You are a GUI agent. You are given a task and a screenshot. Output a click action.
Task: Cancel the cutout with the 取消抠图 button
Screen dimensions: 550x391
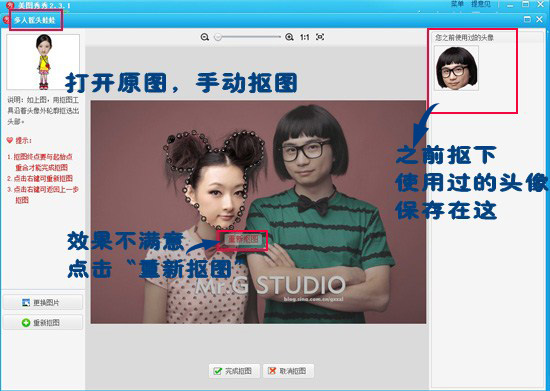[x=288, y=371]
